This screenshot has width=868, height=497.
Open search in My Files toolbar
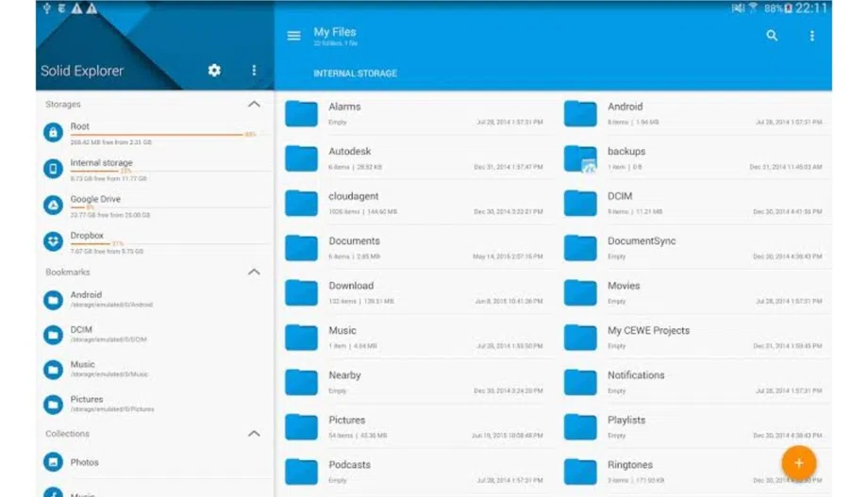point(772,36)
